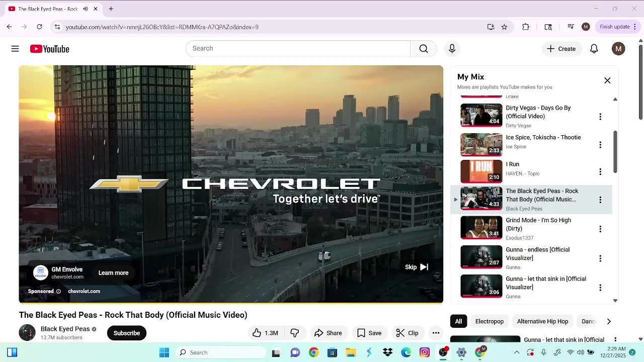Open the notifications bell
The height and width of the screenshot is (362, 644).
click(x=594, y=49)
